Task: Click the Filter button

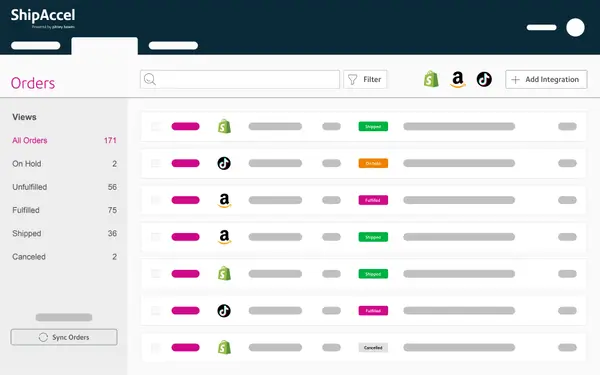Action: 365,79
